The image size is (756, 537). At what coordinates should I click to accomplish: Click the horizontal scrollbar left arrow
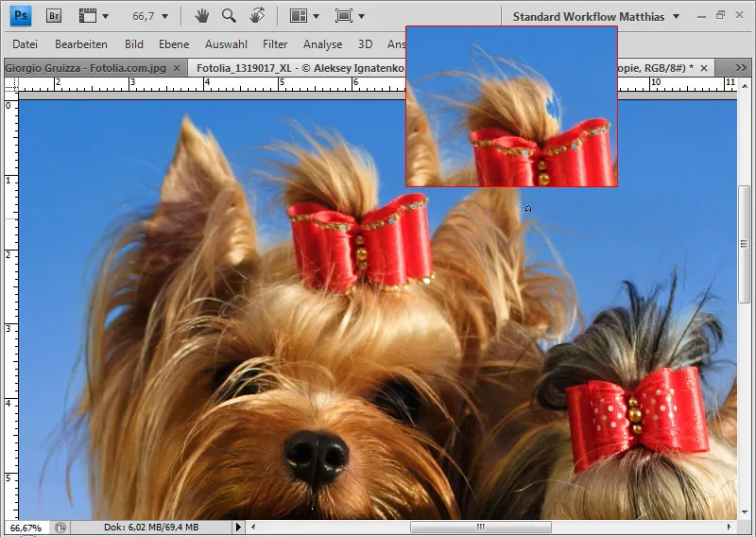pyautogui.click(x=253, y=527)
